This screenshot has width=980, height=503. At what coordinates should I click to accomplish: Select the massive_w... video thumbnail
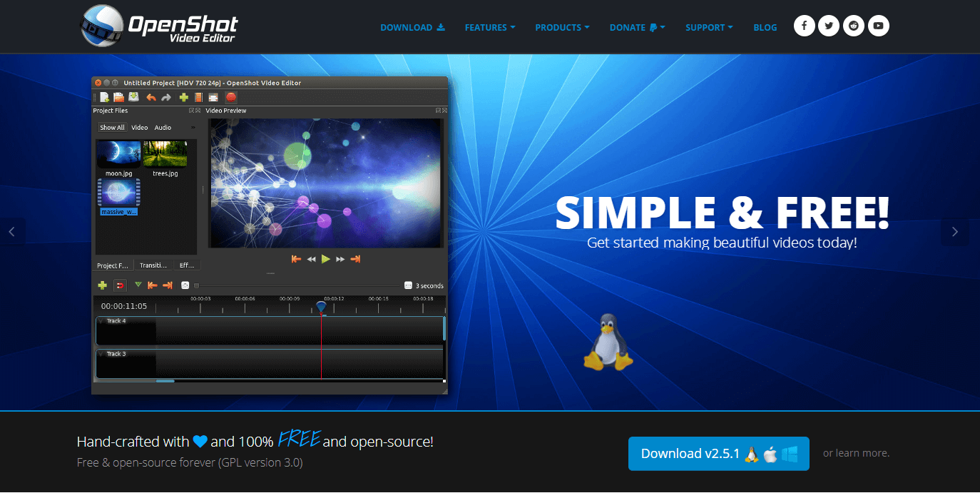tap(118, 193)
